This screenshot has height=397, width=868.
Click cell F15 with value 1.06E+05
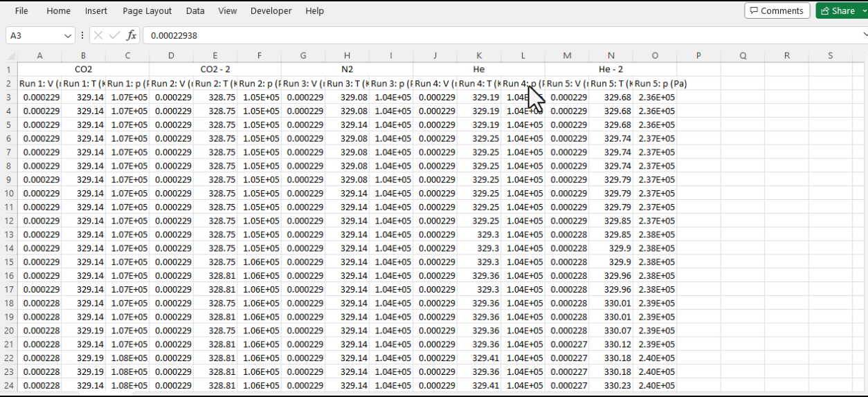coord(259,261)
